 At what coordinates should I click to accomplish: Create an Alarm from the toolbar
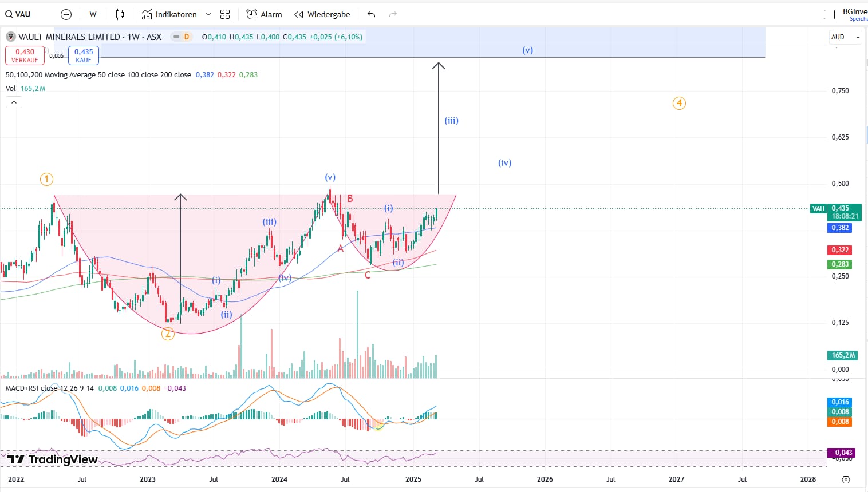pos(264,14)
